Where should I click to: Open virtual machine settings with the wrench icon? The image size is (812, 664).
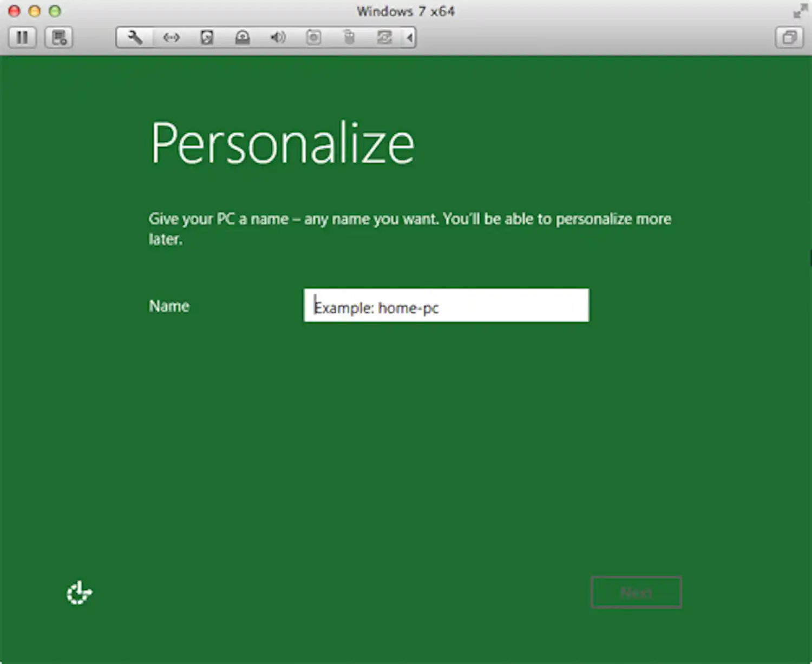click(x=134, y=37)
